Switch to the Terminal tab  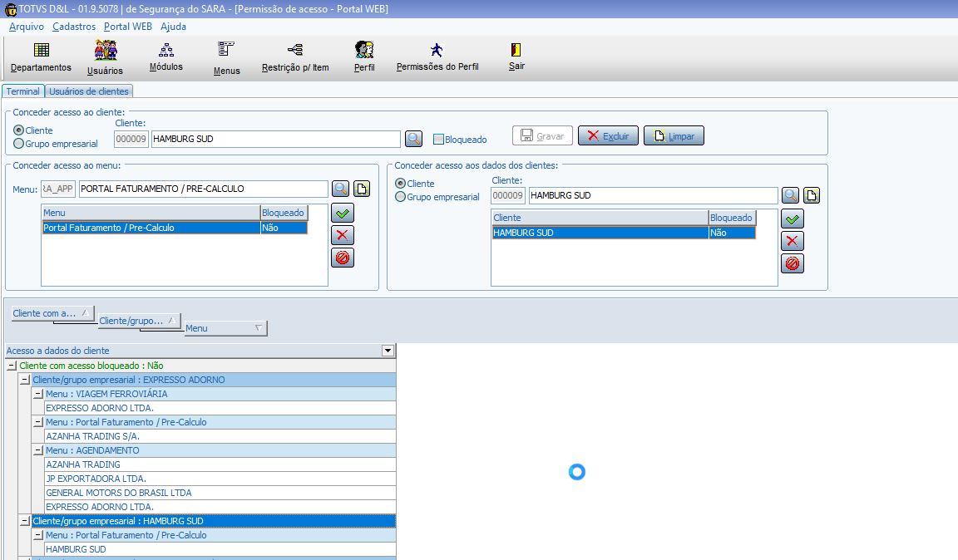pos(23,91)
